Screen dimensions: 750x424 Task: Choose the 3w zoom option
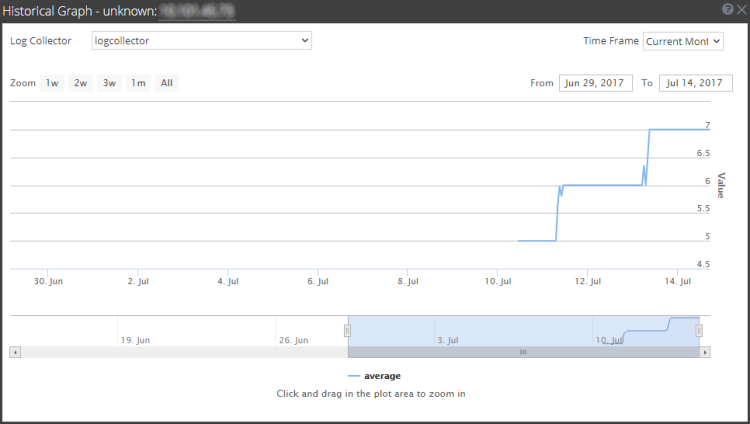pos(109,83)
